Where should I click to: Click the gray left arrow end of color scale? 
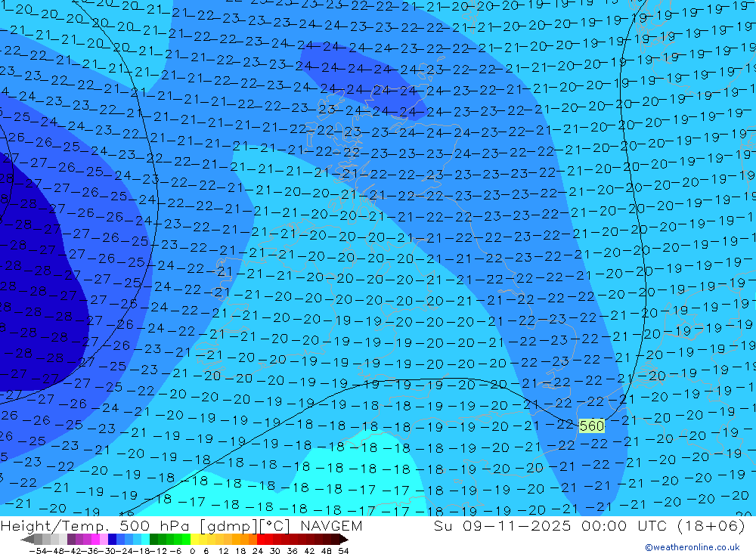[27, 540]
